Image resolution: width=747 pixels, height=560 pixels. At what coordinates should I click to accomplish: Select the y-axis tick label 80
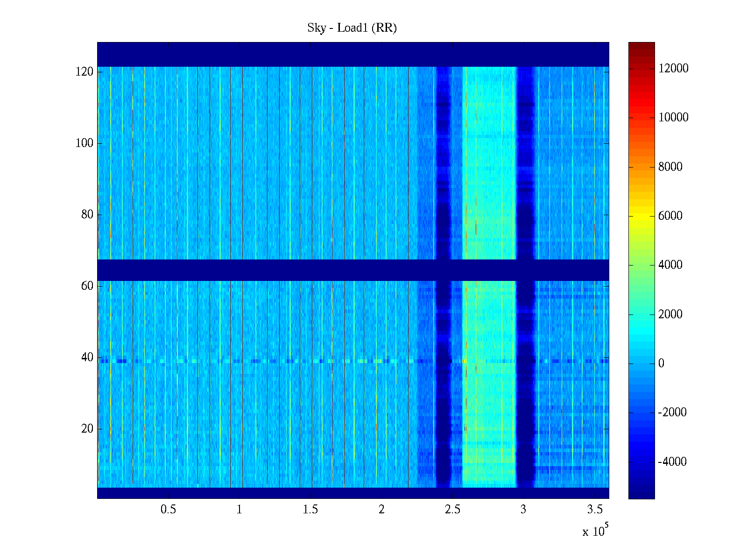(87, 215)
